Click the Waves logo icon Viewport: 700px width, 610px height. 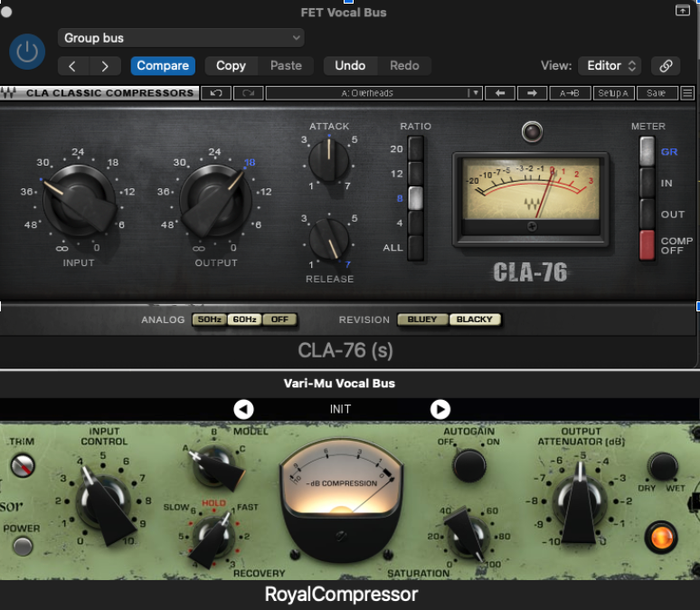click(8, 93)
